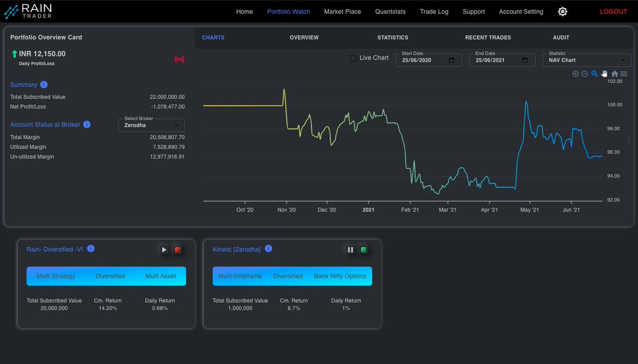Play the Rain- Diversified -VI strategy
This screenshot has height=364, width=638.
tap(164, 250)
